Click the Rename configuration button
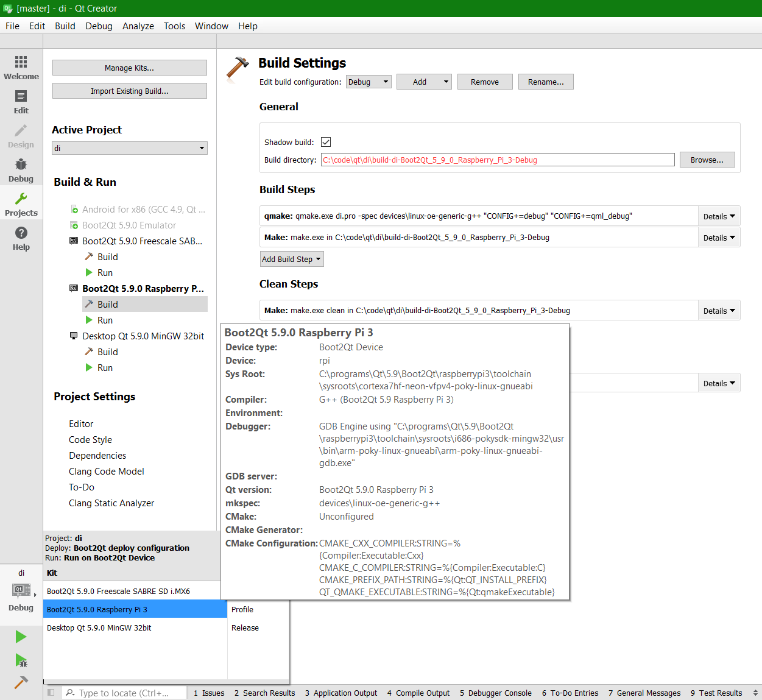 (546, 82)
